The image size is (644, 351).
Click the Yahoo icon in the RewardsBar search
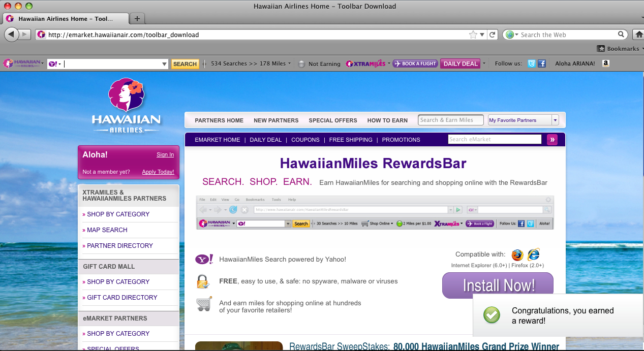coord(52,64)
